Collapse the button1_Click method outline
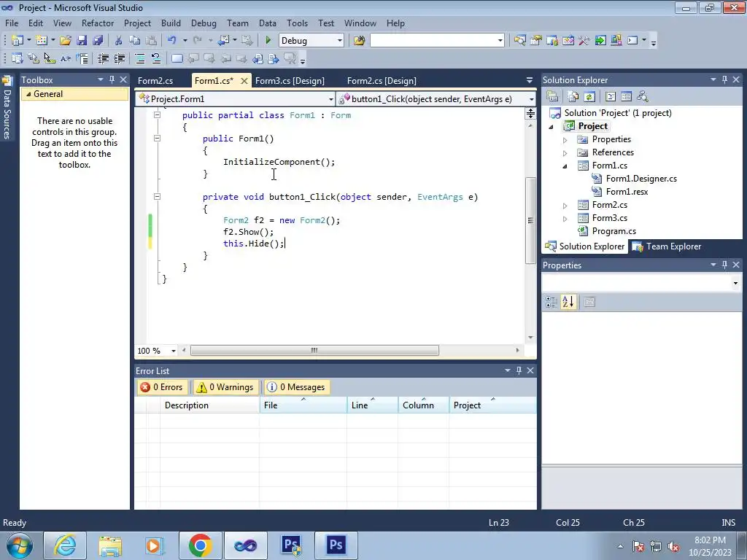Screen dimensions: 747x560 tap(158, 196)
